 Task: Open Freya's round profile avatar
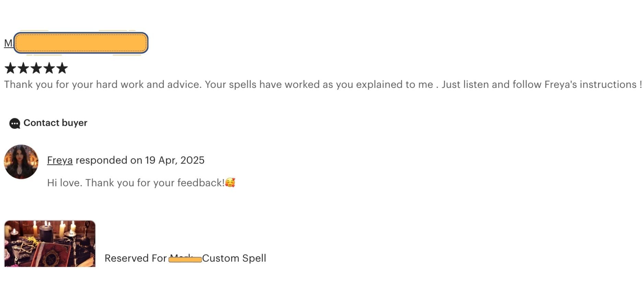(21, 162)
